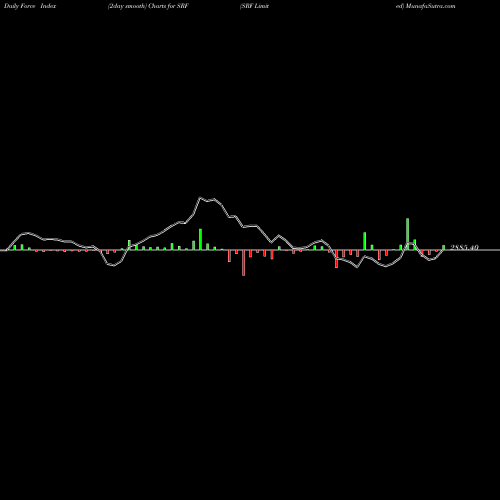Click the peak of the gray smoothed line
This screenshot has height=500, width=500.
coord(200,197)
